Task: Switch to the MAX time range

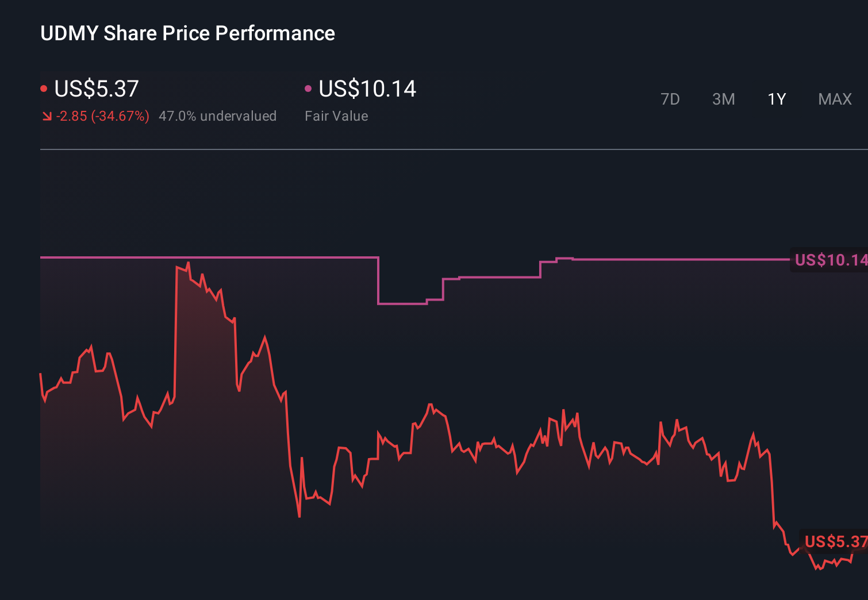Action: pos(835,99)
